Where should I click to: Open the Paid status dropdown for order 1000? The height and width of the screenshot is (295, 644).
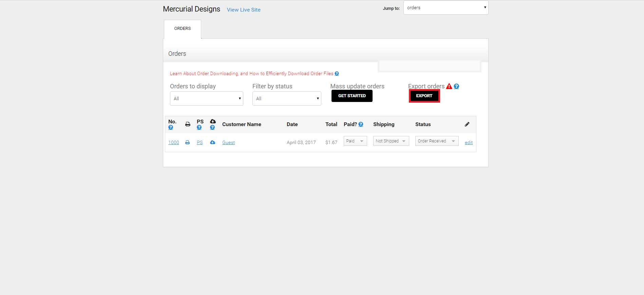tap(355, 141)
